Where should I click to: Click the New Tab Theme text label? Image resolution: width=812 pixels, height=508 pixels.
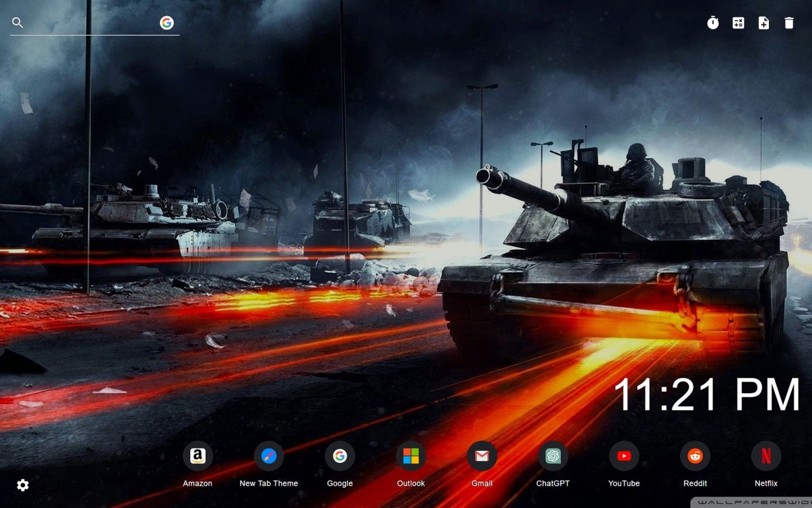point(269,483)
